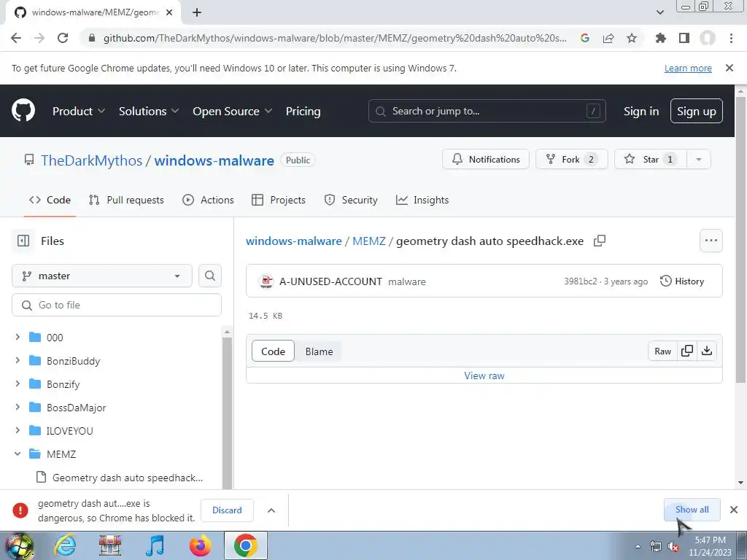Select the Code view toggle

pyautogui.click(x=273, y=351)
